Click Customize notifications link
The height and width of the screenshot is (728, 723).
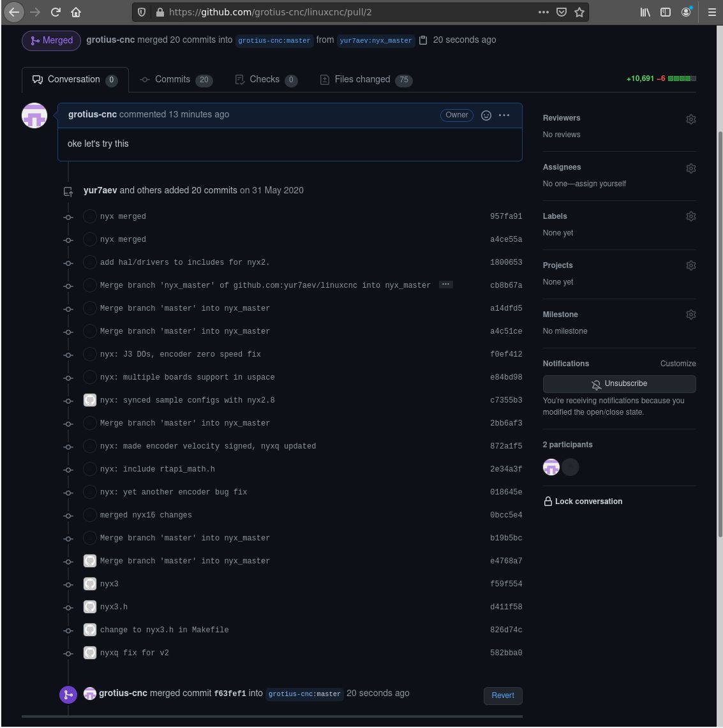[x=678, y=364]
